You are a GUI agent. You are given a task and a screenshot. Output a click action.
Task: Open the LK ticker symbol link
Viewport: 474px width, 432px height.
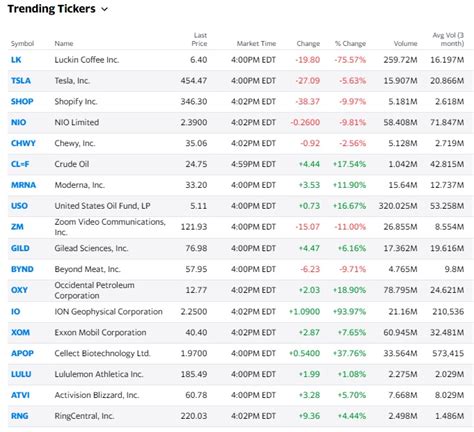click(x=16, y=60)
